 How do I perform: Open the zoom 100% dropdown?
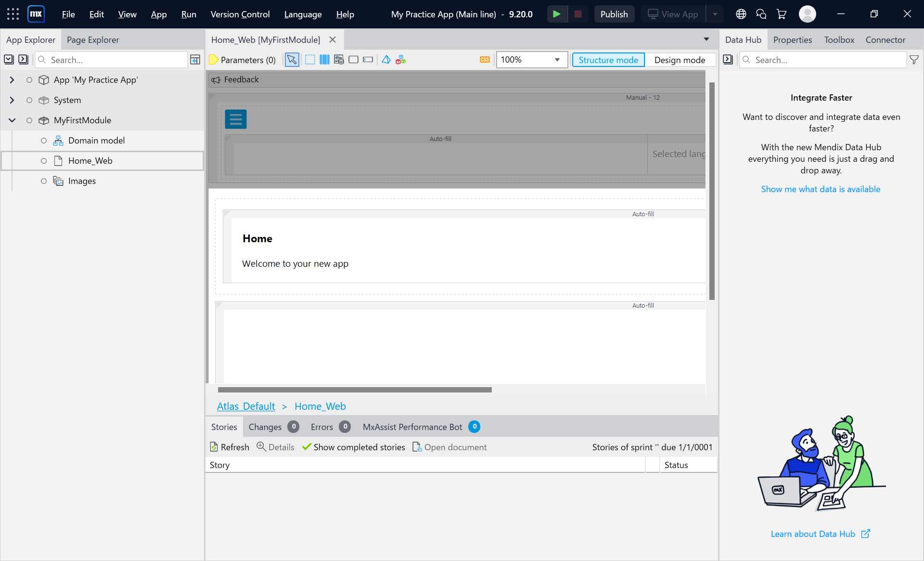point(557,60)
